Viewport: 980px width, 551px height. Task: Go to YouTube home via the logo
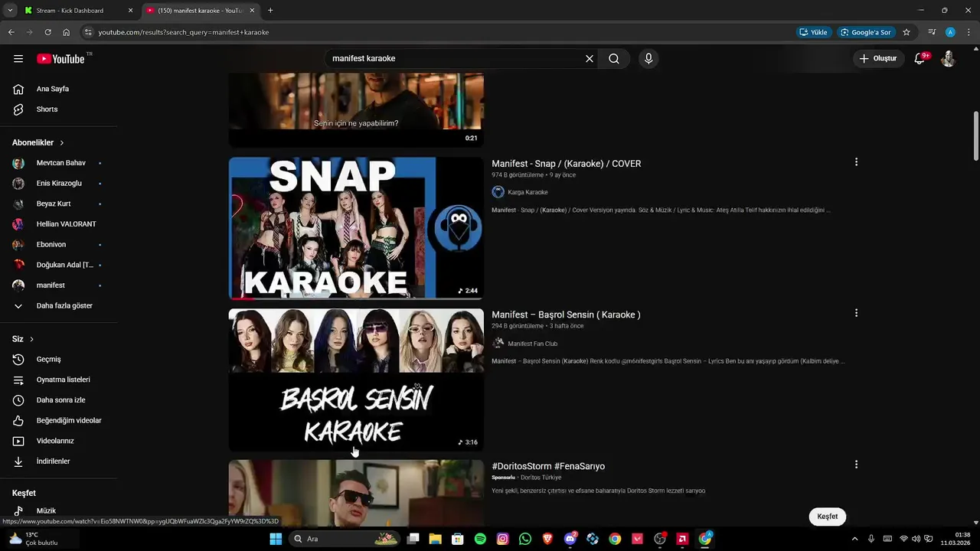point(60,59)
